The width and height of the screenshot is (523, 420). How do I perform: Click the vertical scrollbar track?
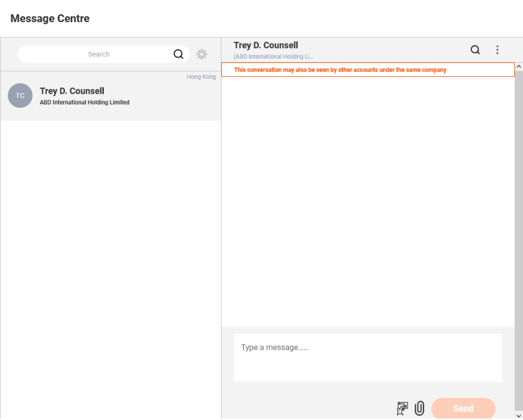(x=519, y=241)
